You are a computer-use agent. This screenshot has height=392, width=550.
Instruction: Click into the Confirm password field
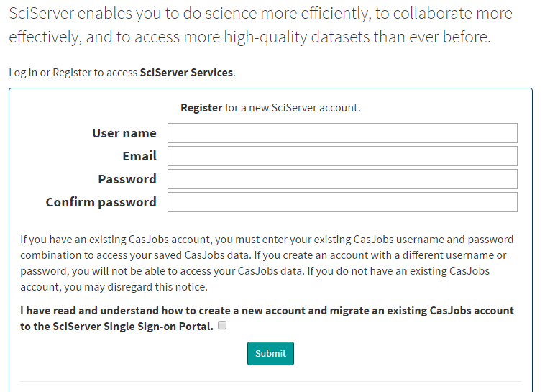342,202
